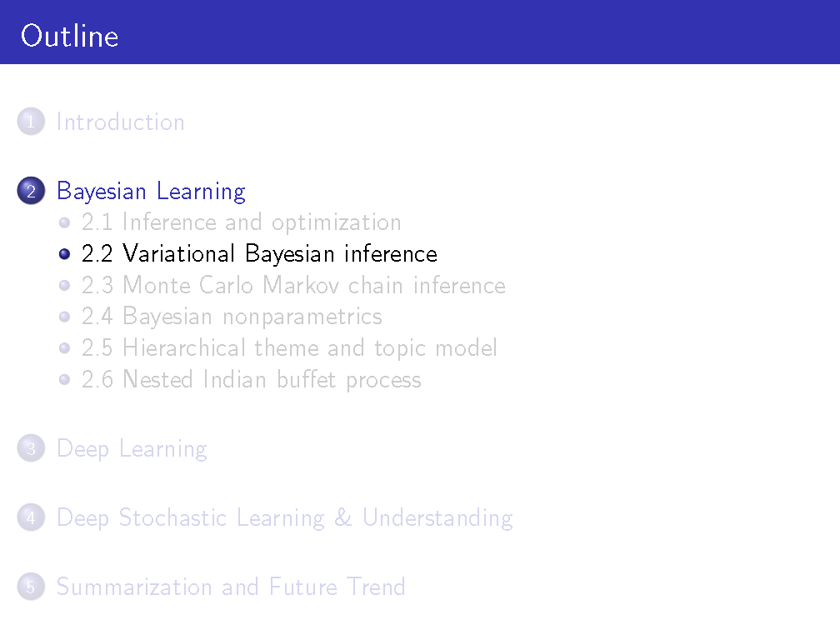The height and width of the screenshot is (630, 840).
Task: Click the numbered bullet 3 beside Deep Learning
Action: coord(29,449)
